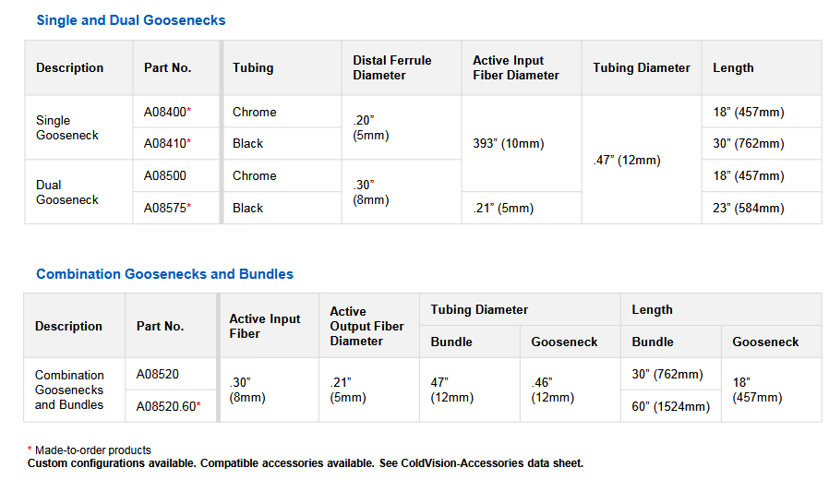Select part number A08520.60
829x504 pixels.
click(167, 406)
